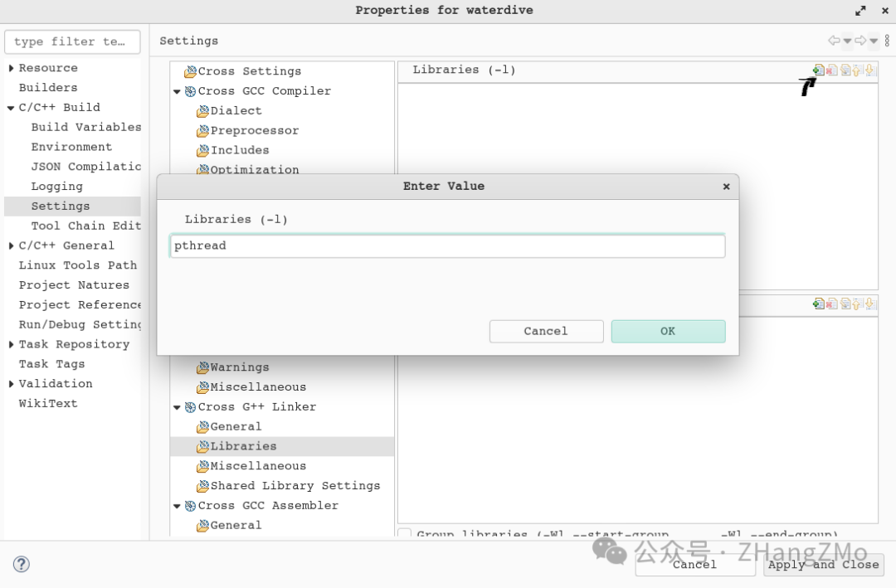This screenshot has height=588, width=896.
Task: Open the three-dot view menu in Settings header
Action: pyautogui.click(x=887, y=41)
